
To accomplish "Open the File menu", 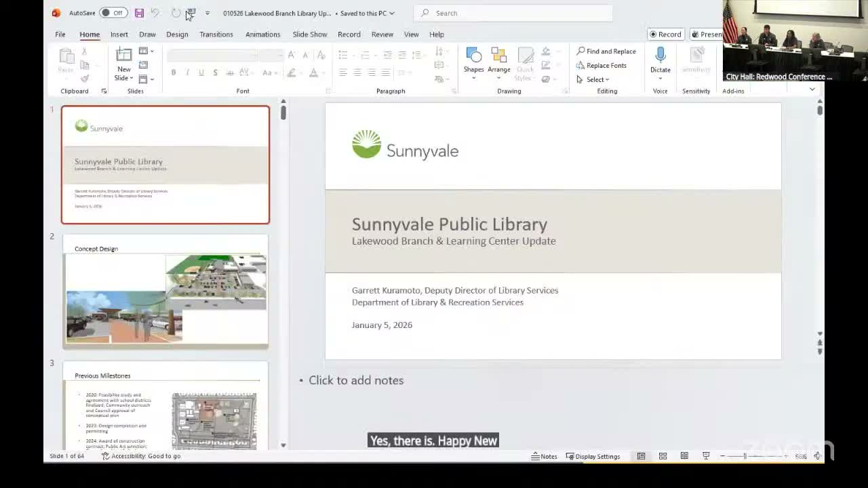I will click(x=60, y=34).
